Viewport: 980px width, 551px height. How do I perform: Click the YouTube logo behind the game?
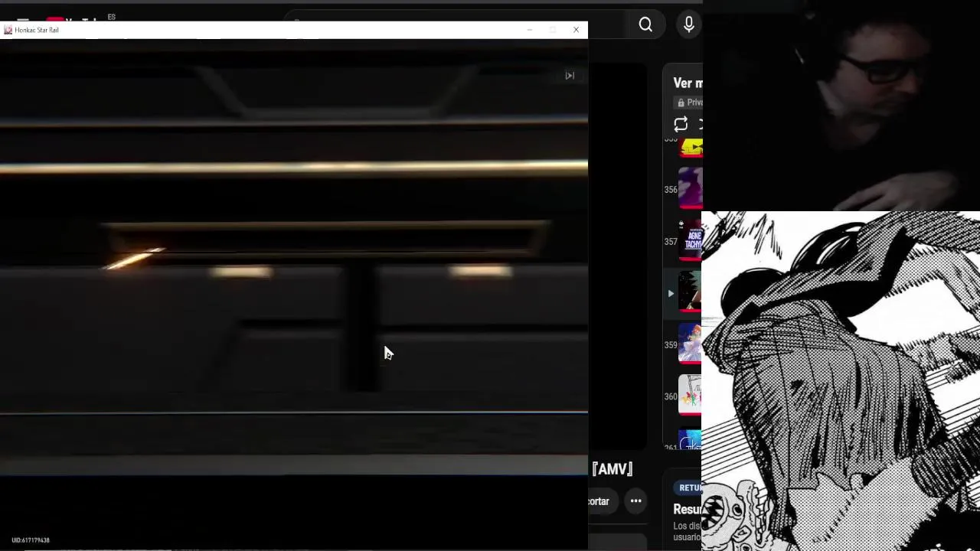pos(73,19)
